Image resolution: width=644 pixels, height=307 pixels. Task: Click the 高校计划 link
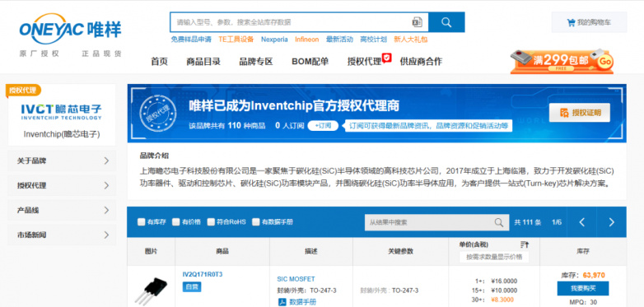click(373, 40)
